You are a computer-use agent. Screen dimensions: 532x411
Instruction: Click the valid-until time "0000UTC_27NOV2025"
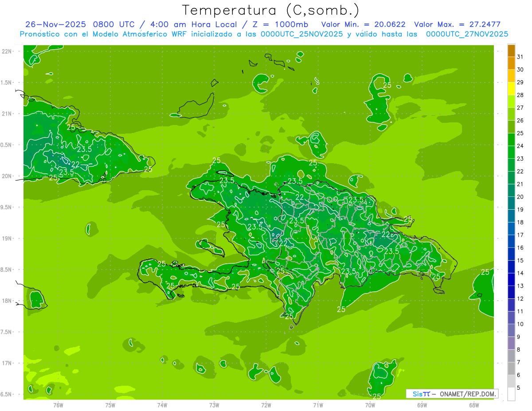pyautogui.click(x=467, y=34)
